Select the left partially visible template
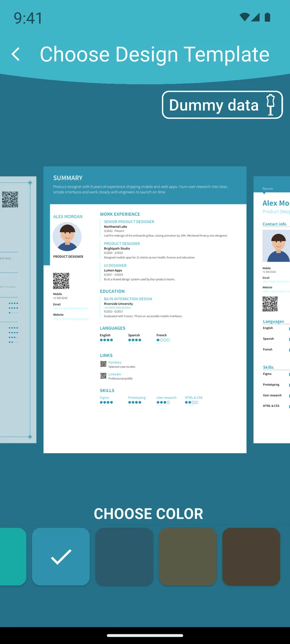Image resolution: width=290 pixels, height=644 pixels. click(18, 310)
